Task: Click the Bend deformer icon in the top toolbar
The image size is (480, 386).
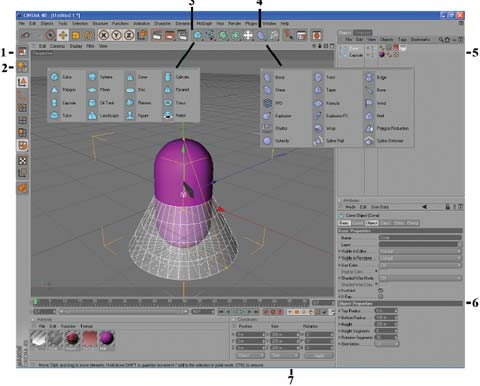Action: point(261,35)
